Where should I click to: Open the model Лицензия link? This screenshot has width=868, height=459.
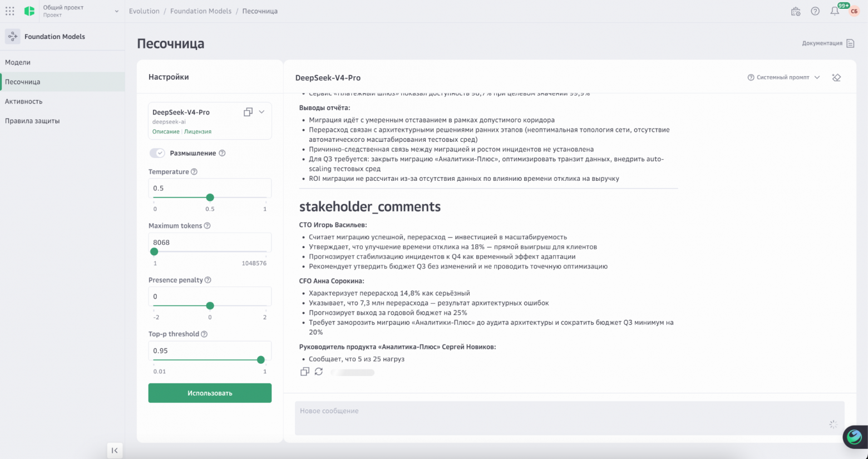[198, 132]
